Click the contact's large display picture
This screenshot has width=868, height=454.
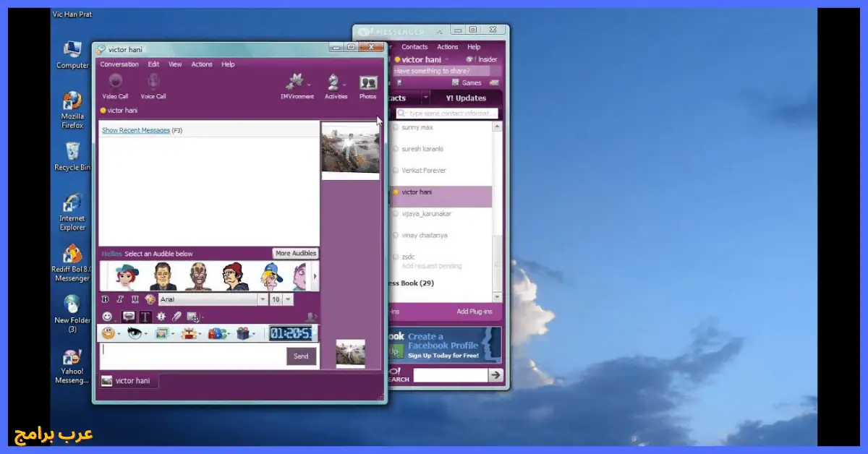(x=350, y=150)
